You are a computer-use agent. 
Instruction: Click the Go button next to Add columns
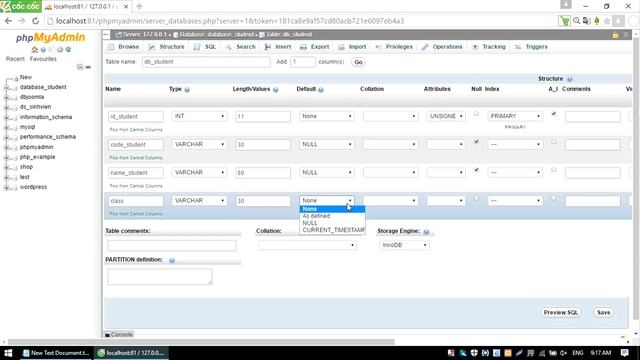358,62
